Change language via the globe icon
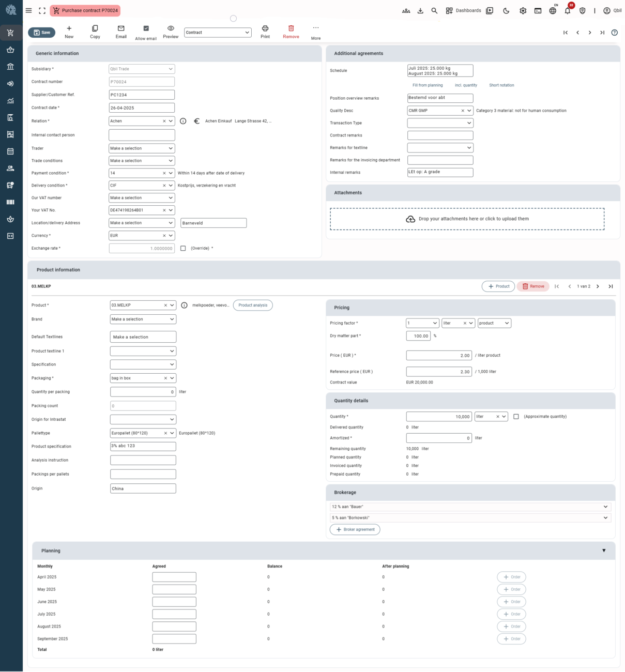This screenshot has width=625, height=672. click(x=553, y=10)
